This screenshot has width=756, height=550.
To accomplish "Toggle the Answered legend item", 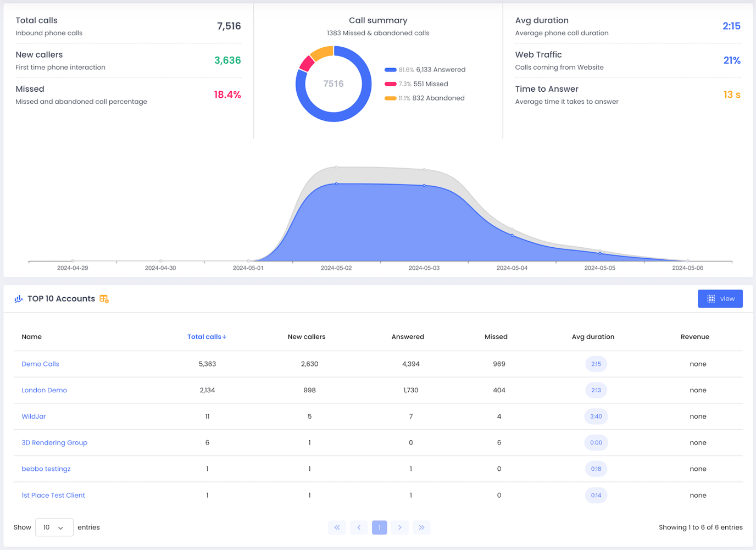I will (x=425, y=70).
